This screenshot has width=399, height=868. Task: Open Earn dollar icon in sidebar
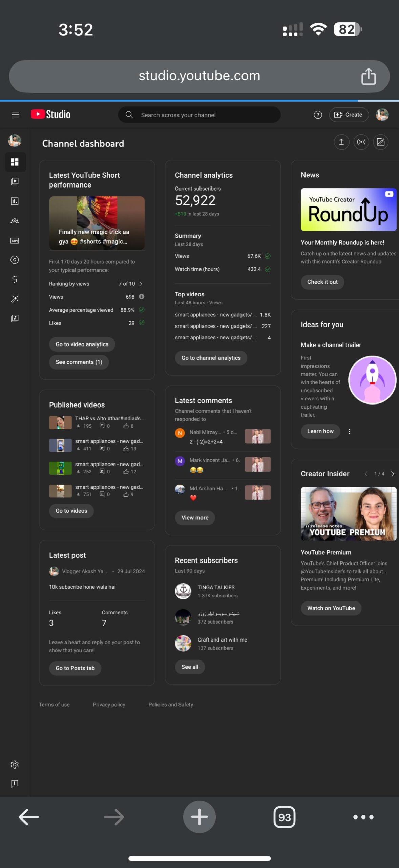click(15, 279)
